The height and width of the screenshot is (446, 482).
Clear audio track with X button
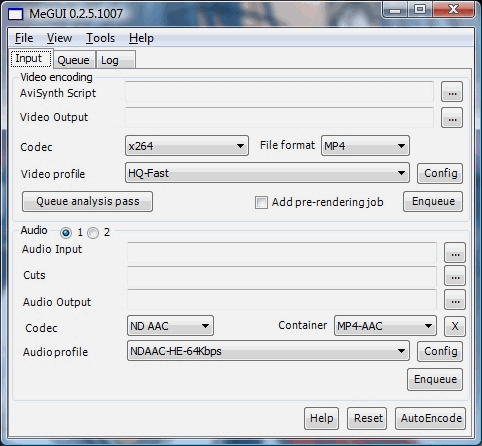click(x=455, y=326)
